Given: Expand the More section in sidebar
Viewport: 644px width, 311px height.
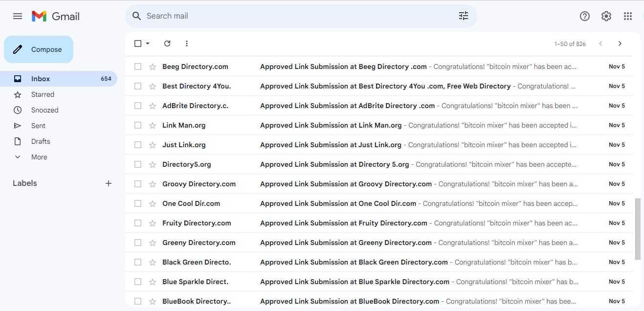Looking at the screenshot, I should pyautogui.click(x=39, y=157).
